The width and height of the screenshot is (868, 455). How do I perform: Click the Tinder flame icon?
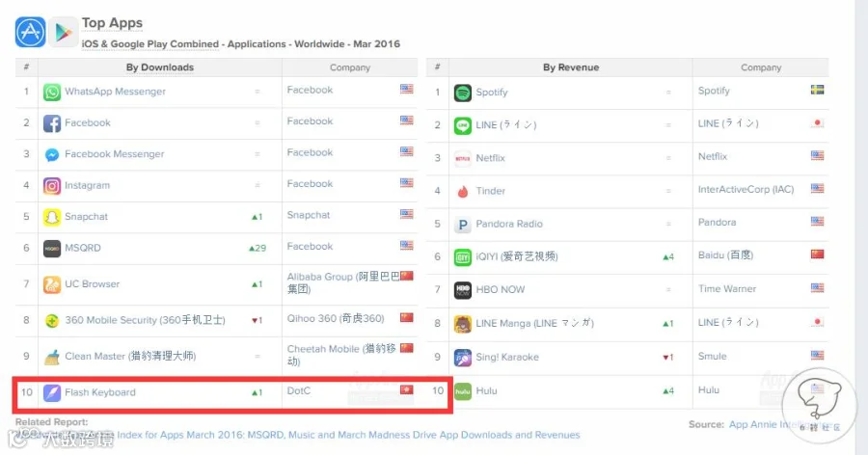point(463,192)
